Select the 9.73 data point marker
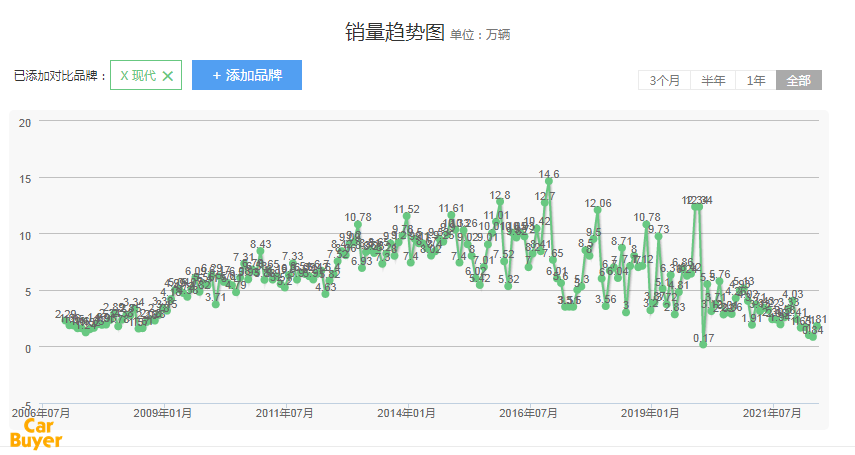This screenshot has height=455, width=855. [x=658, y=237]
